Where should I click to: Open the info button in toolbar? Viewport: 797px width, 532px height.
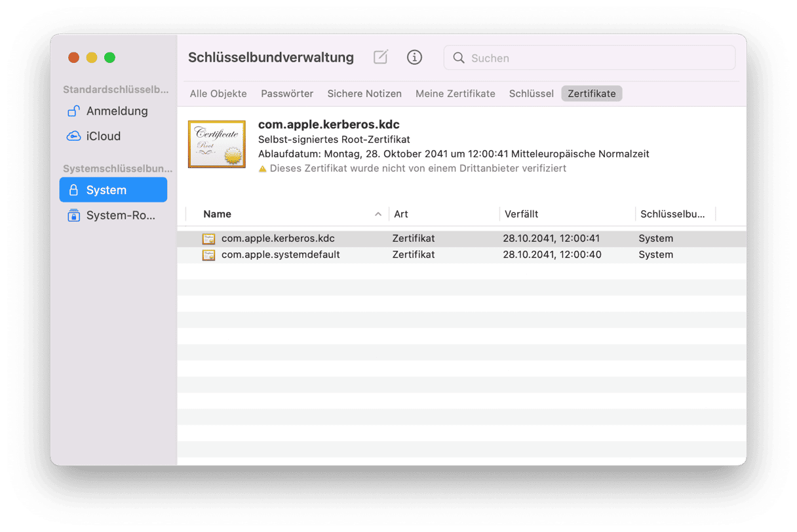coord(414,57)
